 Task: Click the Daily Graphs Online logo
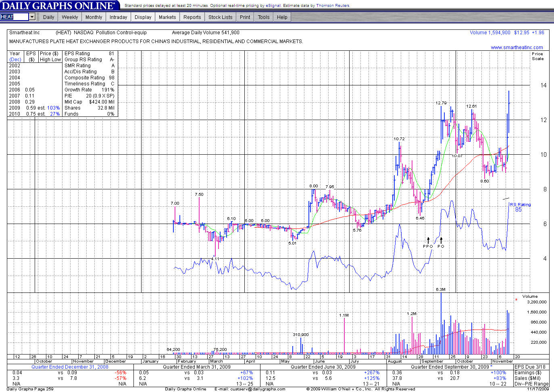(58, 6)
